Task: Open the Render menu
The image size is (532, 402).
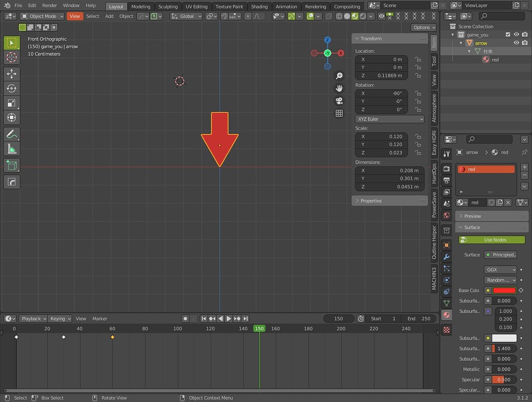Action: pyautogui.click(x=49, y=5)
